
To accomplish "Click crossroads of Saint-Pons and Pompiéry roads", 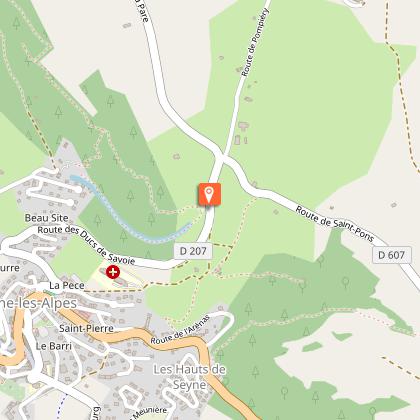I will (x=222, y=156).
